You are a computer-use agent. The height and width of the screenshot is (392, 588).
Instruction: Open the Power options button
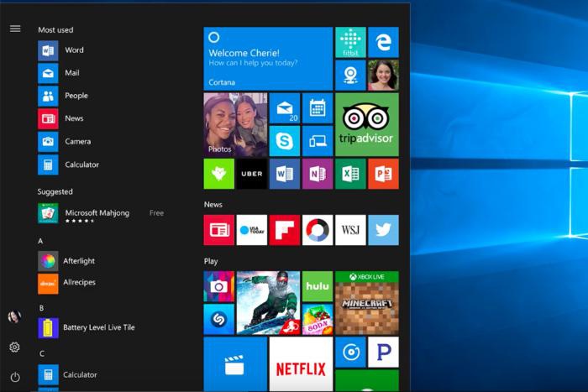[15, 377]
